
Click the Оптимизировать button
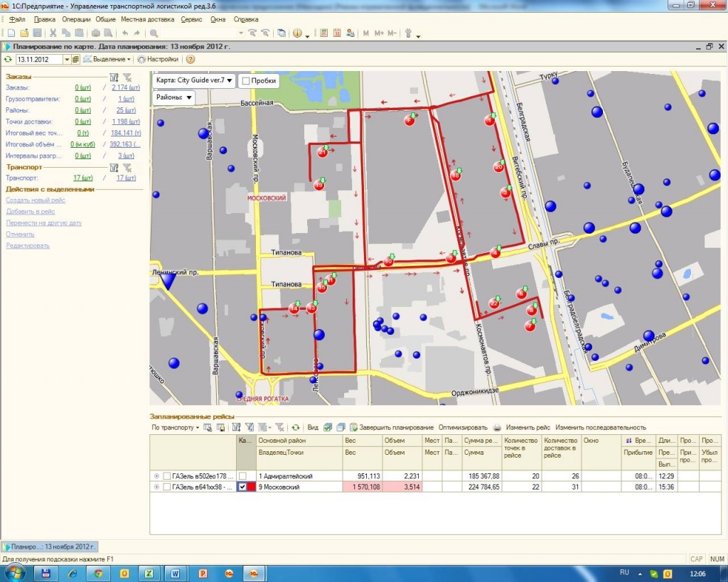(x=463, y=428)
